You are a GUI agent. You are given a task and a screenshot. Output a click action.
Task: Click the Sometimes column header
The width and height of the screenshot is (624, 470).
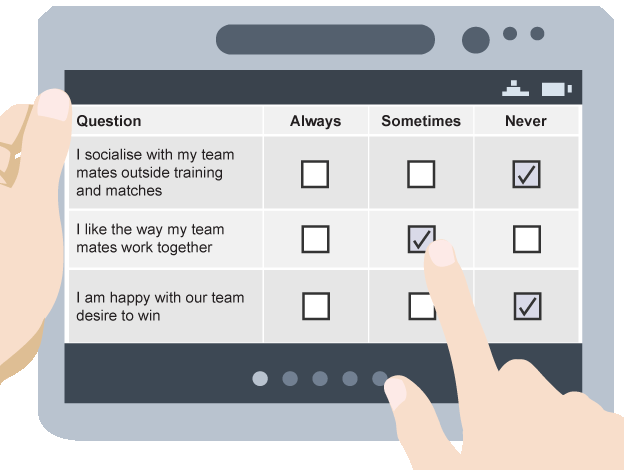coord(421,121)
